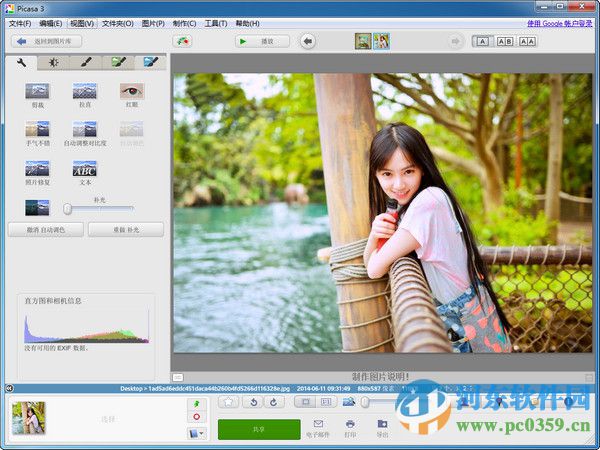Click the red circle clear tray icon
The width and height of the screenshot is (600, 450).
point(197,417)
